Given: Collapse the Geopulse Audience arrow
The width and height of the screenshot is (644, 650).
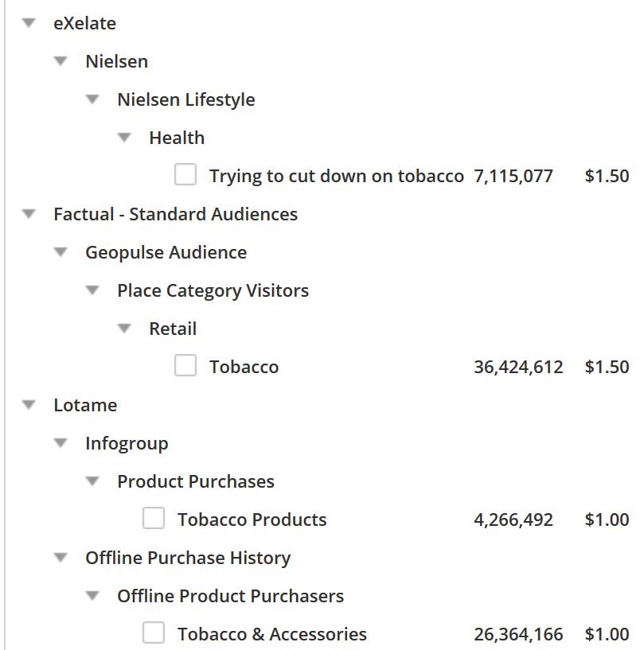Looking at the screenshot, I should [x=61, y=252].
